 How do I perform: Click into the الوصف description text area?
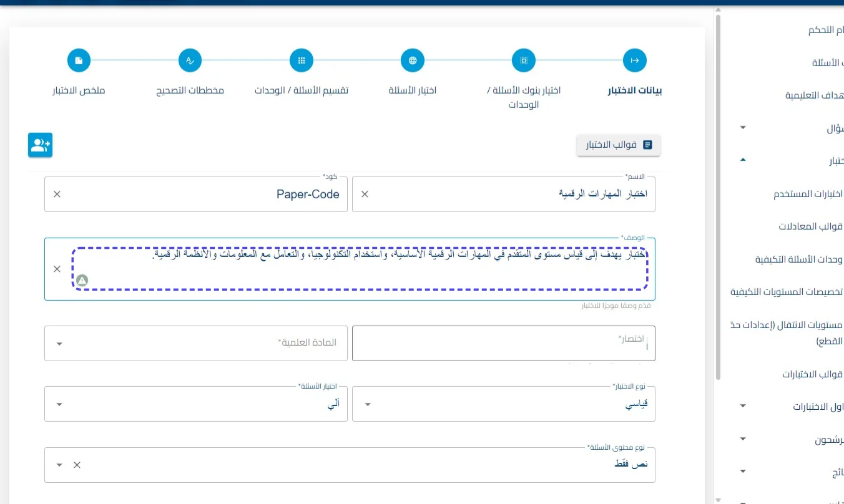pos(350,269)
